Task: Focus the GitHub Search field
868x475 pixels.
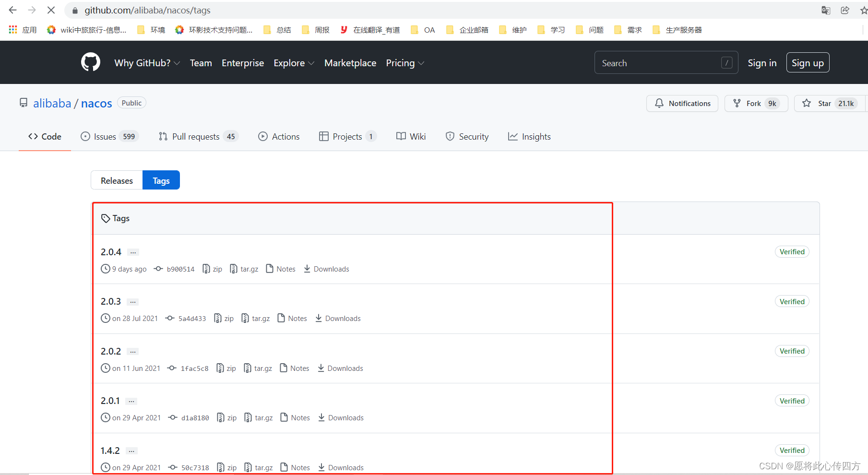Action: click(x=666, y=63)
